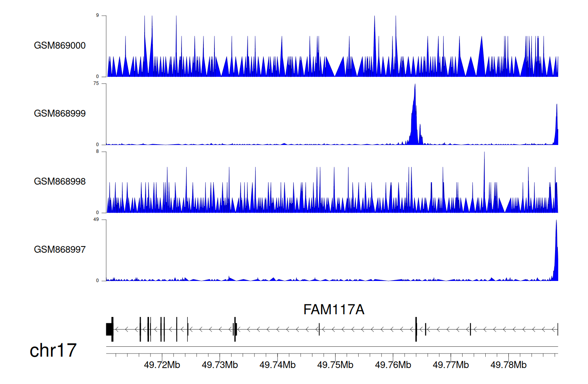This screenshot has height=384, width=588.
Task: Click the y-axis maximum value 9
Action: (x=97, y=16)
